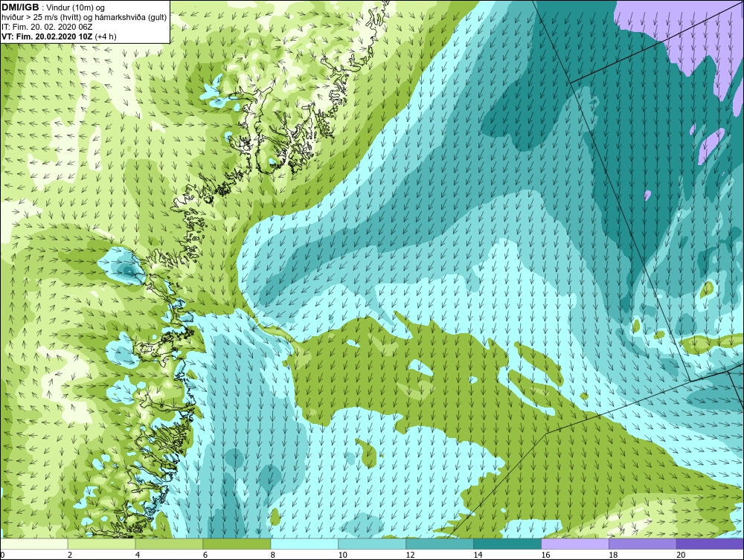This screenshot has width=744, height=560.
Task: Click the 12–14 m/s teal legend swatch
Action: (x=440, y=544)
